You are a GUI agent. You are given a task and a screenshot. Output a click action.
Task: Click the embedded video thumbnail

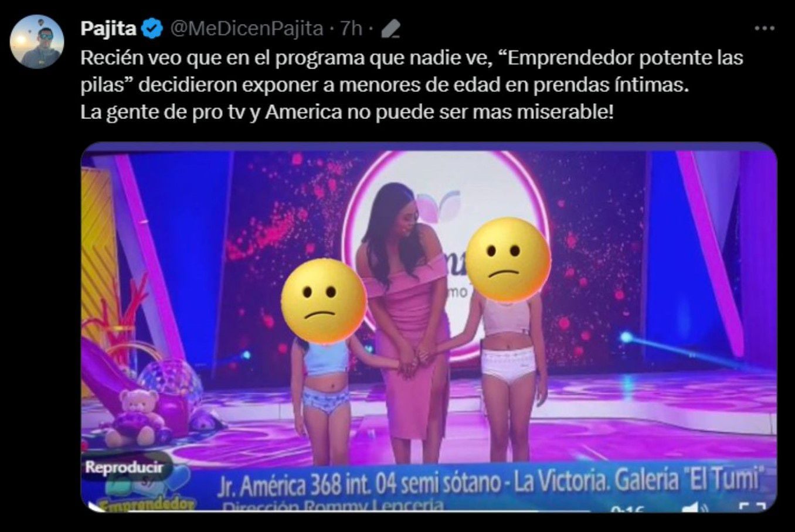429,328
